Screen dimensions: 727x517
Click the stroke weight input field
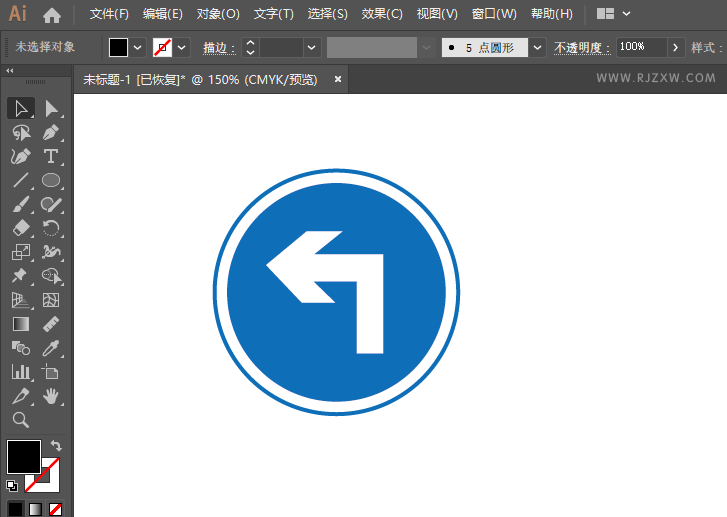point(281,47)
